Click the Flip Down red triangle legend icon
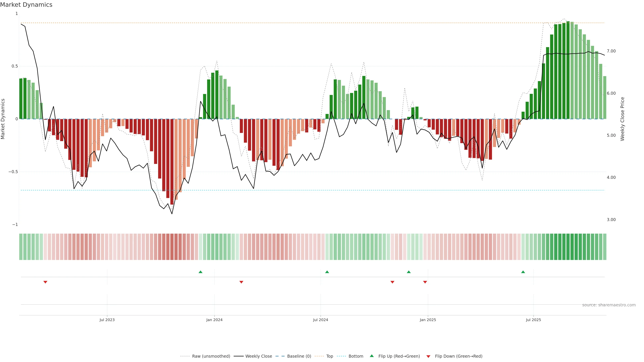 (428, 356)
